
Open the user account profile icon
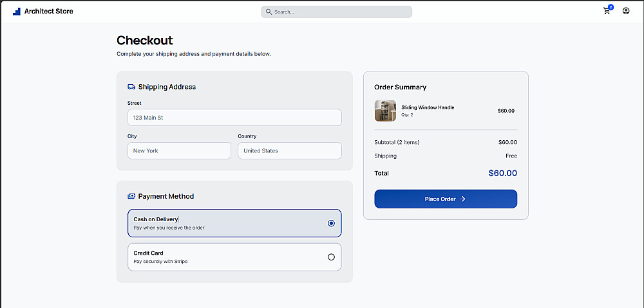[x=626, y=11]
